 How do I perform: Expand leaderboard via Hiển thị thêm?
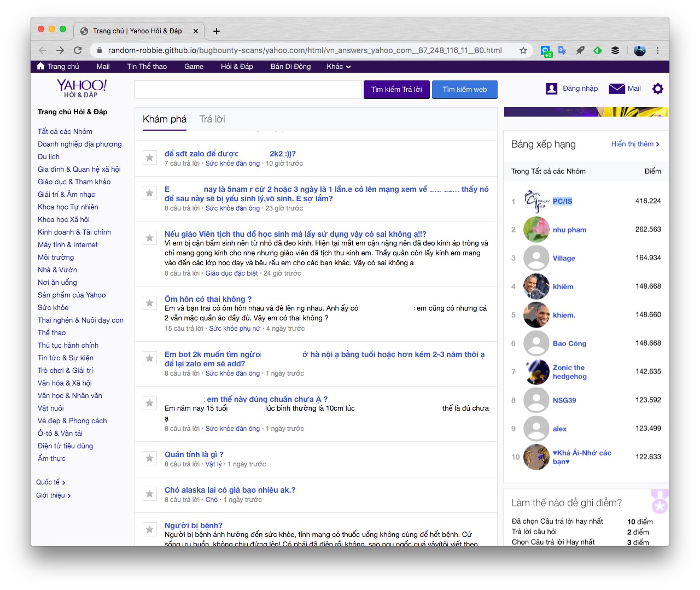[x=635, y=144]
